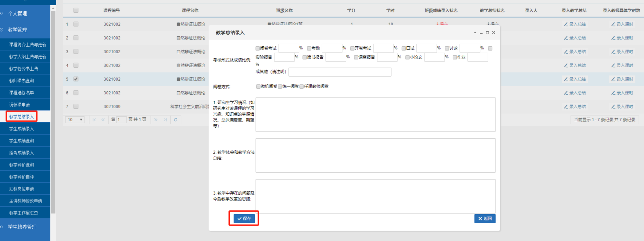Open 录入总结 for row 4
The image size is (644, 241).
(x=575, y=65)
